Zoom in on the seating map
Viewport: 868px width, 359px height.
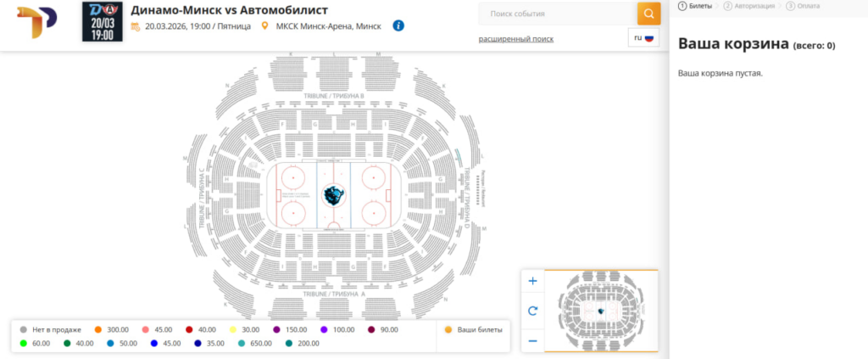click(532, 281)
